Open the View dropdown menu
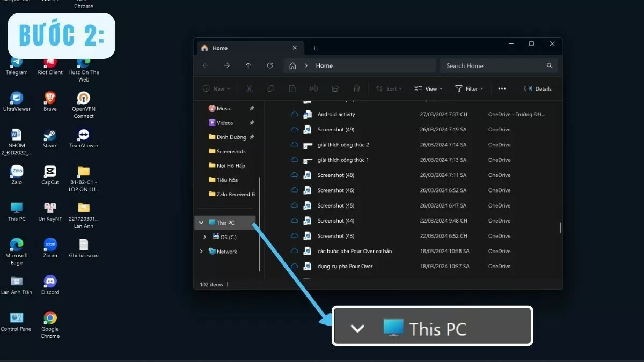The width and height of the screenshot is (644, 362). pos(428,88)
